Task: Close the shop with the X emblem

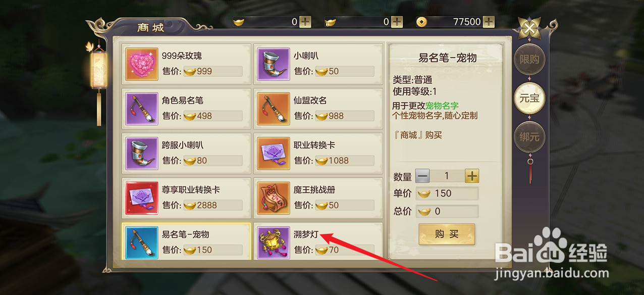Action: pyautogui.click(x=529, y=28)
